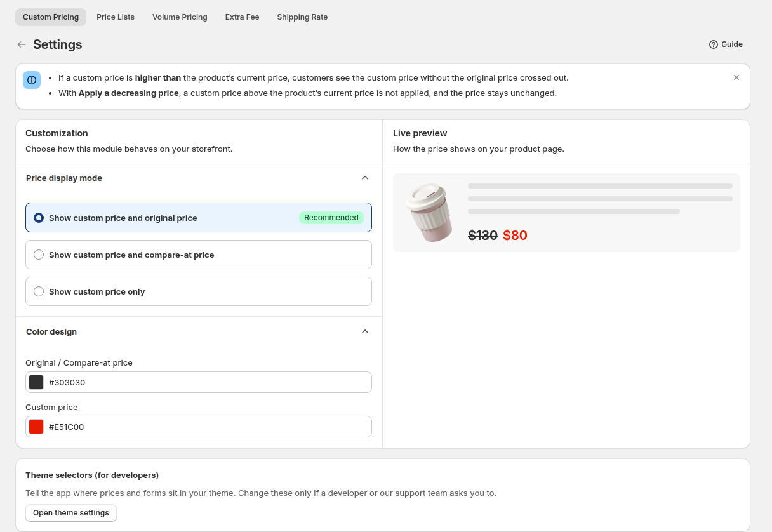Collapse the Price display mode section
Screen dimensions: 772x532
pyautogui.click(x=365, y=178)
